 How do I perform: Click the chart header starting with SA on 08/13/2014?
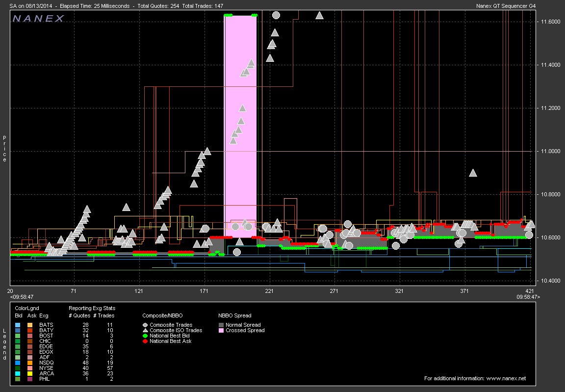(116, 6)
